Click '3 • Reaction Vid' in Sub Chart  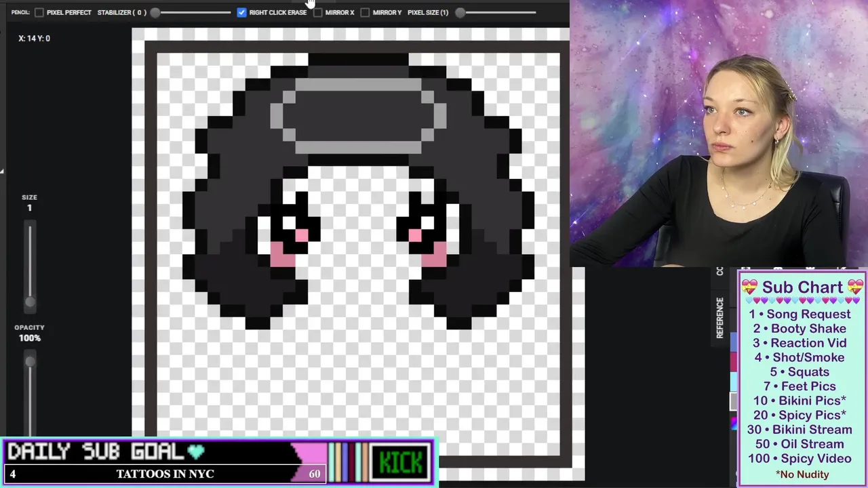click(x=800, y=343)
